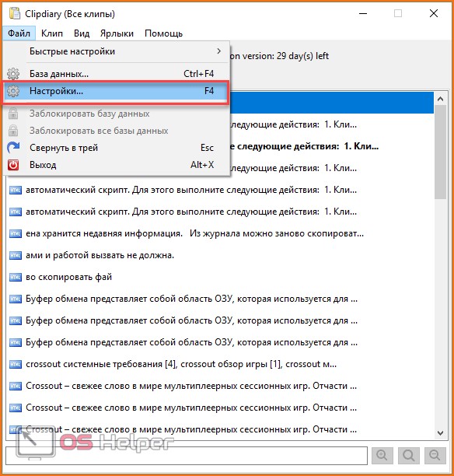Click the scrollbar down arrow

coord(440,433)
